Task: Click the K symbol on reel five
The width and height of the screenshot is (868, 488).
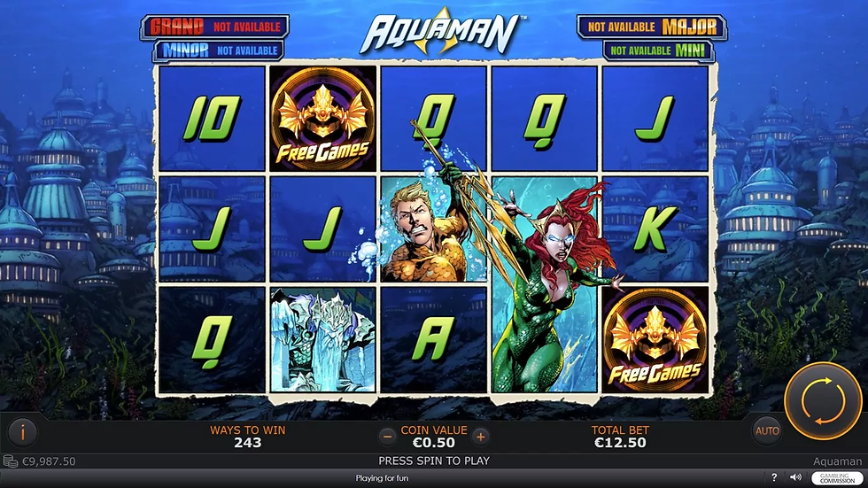Action: point(655,229)
